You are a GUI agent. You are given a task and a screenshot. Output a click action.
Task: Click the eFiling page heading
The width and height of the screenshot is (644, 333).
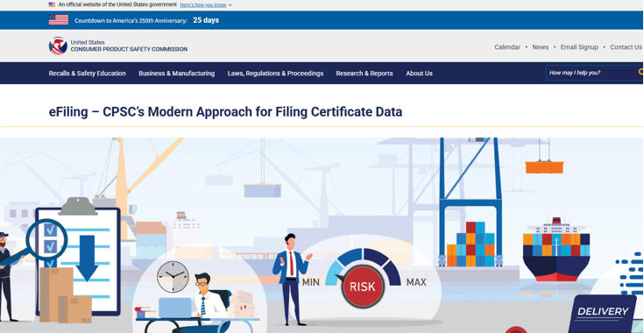225,111
